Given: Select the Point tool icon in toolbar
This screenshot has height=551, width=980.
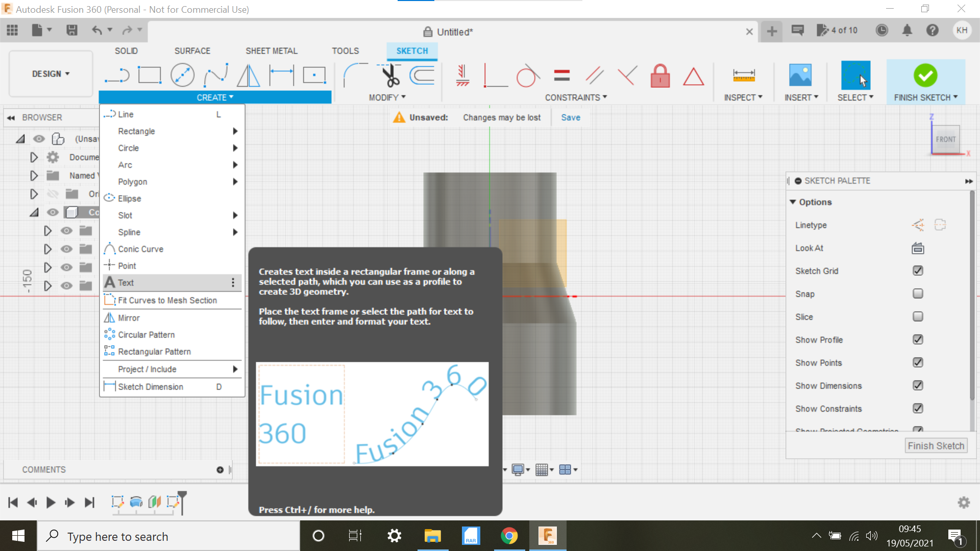Looking at the screenshot, I should (x=314, y=76).
